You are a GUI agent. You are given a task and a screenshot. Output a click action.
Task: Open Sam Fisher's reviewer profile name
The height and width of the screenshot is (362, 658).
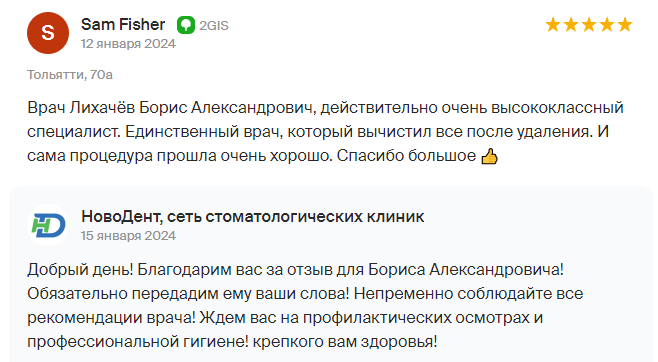point(123,24)
